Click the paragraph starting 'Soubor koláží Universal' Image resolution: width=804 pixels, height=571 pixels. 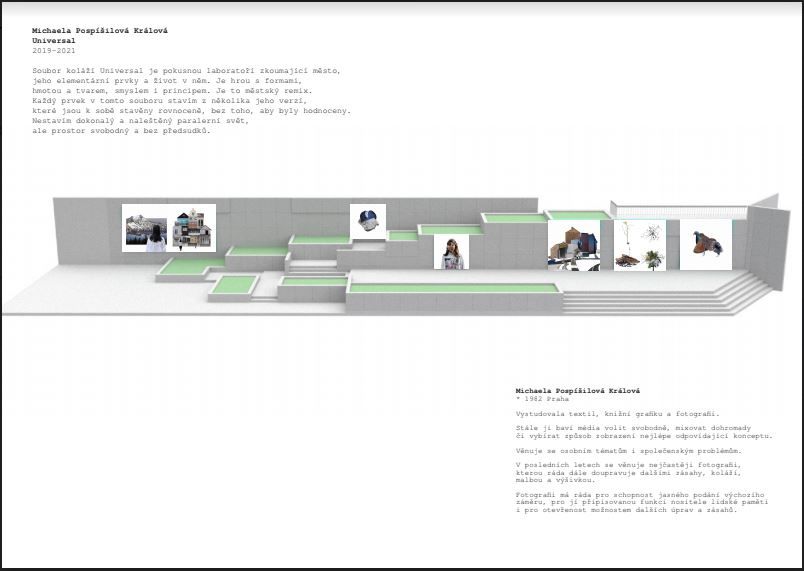pyautogui.click(x=190, y=100)
